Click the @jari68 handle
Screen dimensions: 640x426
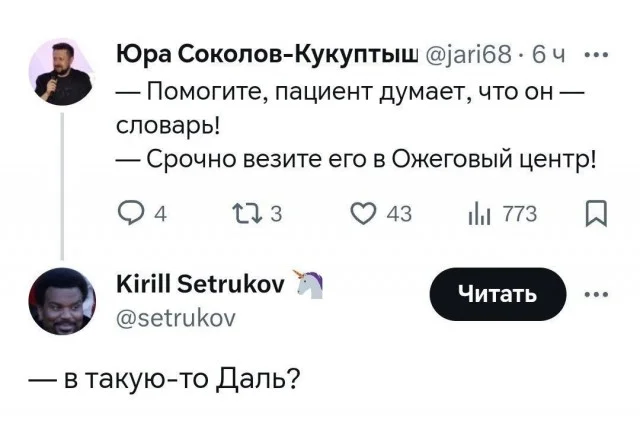pos(468,53)
